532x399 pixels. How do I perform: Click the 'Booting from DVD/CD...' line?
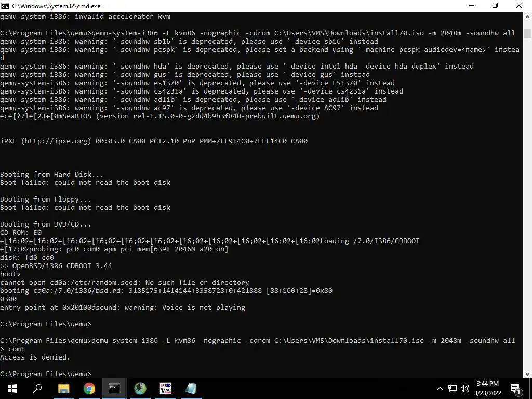coord(46,224)
